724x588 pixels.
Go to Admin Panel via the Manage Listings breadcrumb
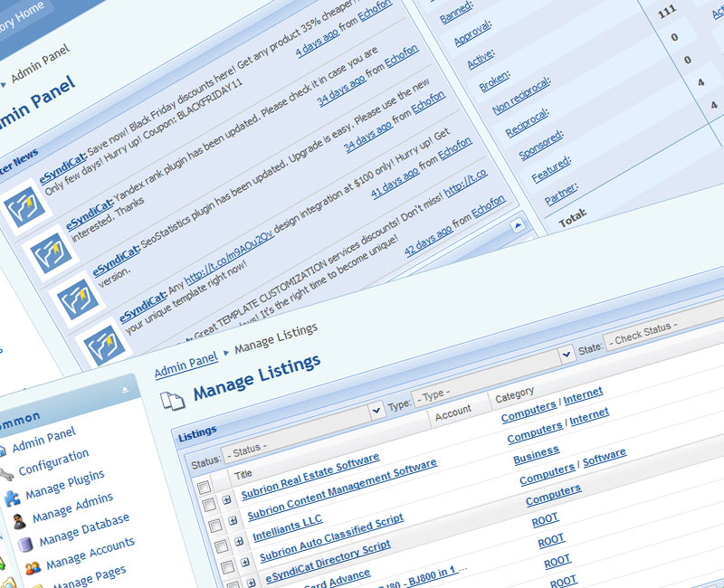186,365
